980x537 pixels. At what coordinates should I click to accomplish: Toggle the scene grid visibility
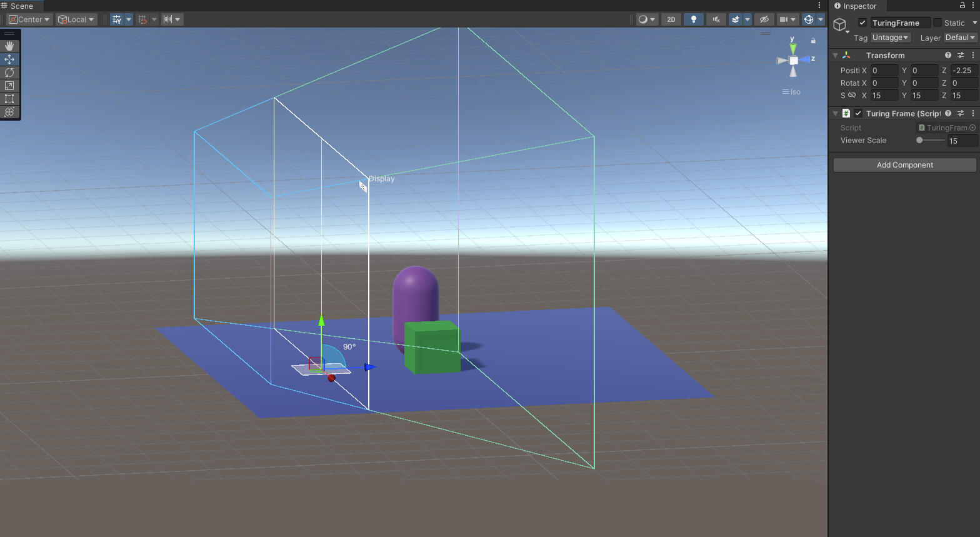(117, 19)
